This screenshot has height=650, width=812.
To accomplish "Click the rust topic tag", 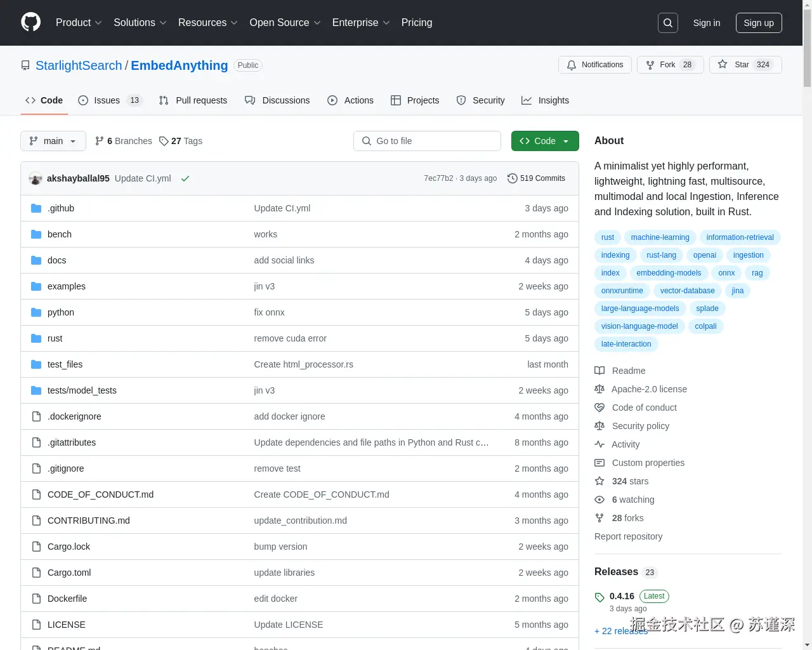I will click(x=607, y=237).
